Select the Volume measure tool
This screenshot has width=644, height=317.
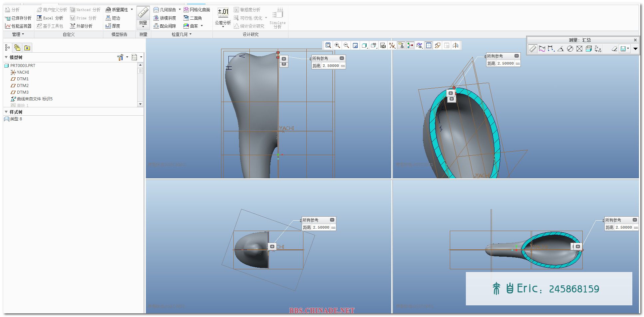tap(589, 49)
